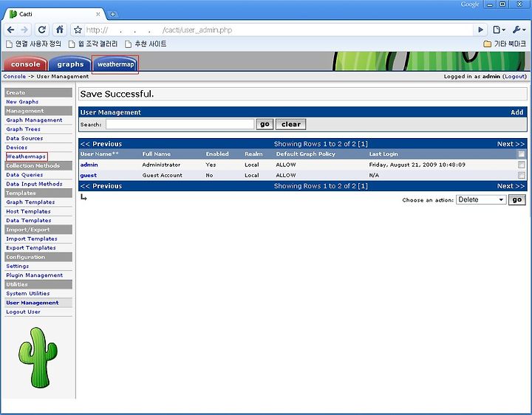Open Export Templates in the sidebar
Viewport: 532px width, 415px height.
[x=31, y=248]
